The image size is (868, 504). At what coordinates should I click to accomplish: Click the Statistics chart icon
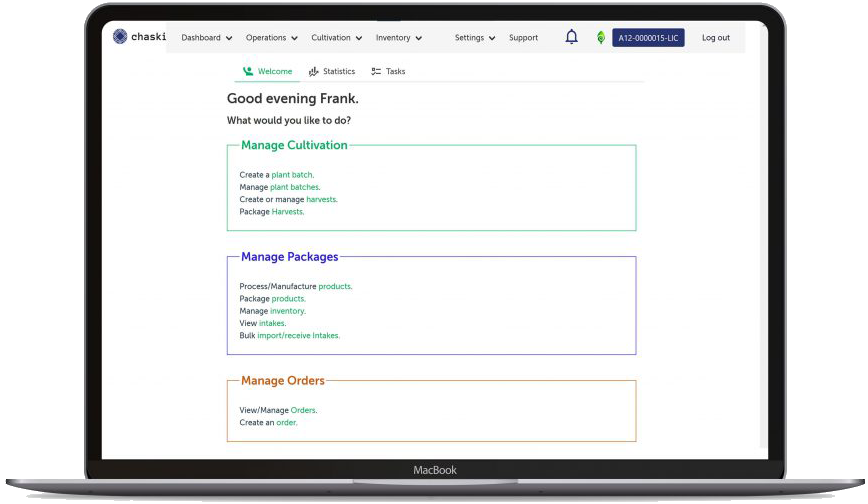pos(314,72)
